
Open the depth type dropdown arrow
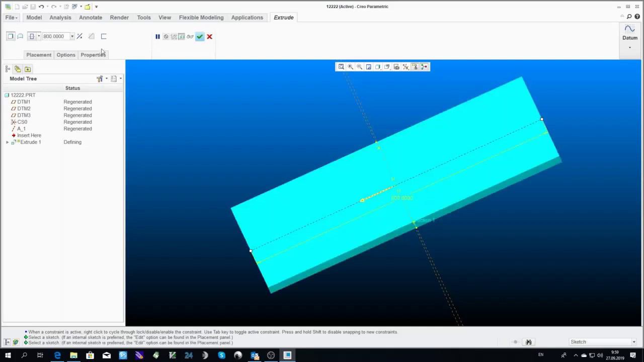39,36
